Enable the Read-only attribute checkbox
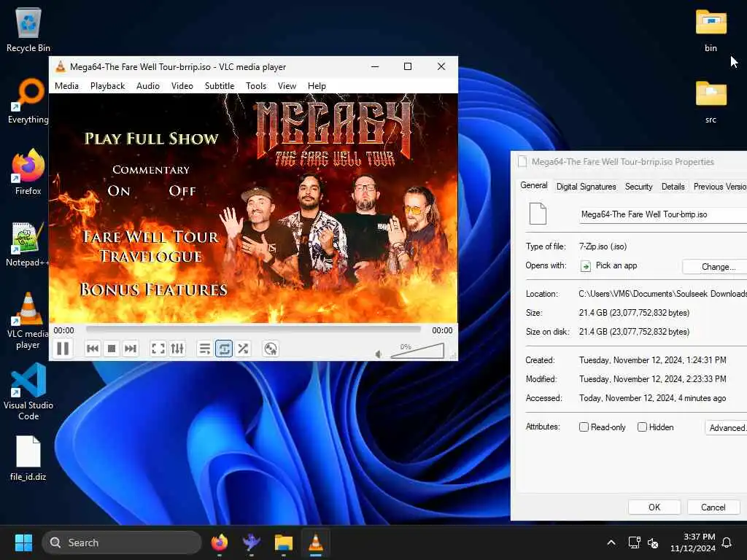747x560 pixels. (x=584, y=427)
